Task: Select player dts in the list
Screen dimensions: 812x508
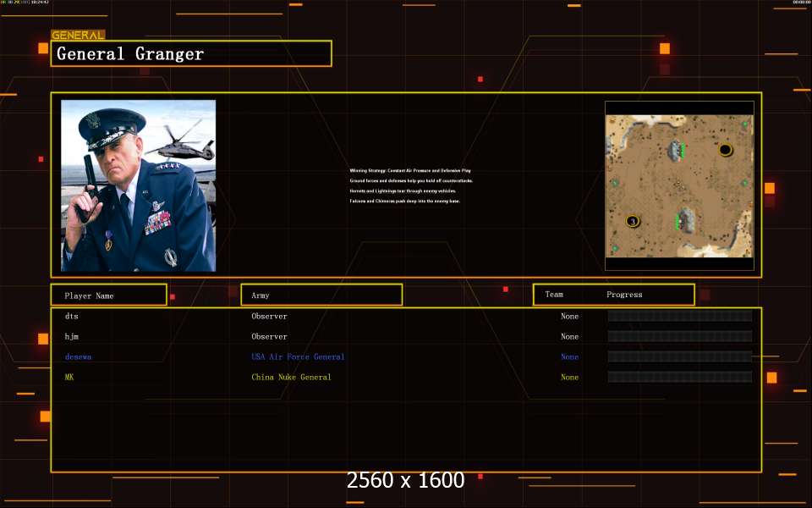Action: pyautogui.click(x=71, y=316)
